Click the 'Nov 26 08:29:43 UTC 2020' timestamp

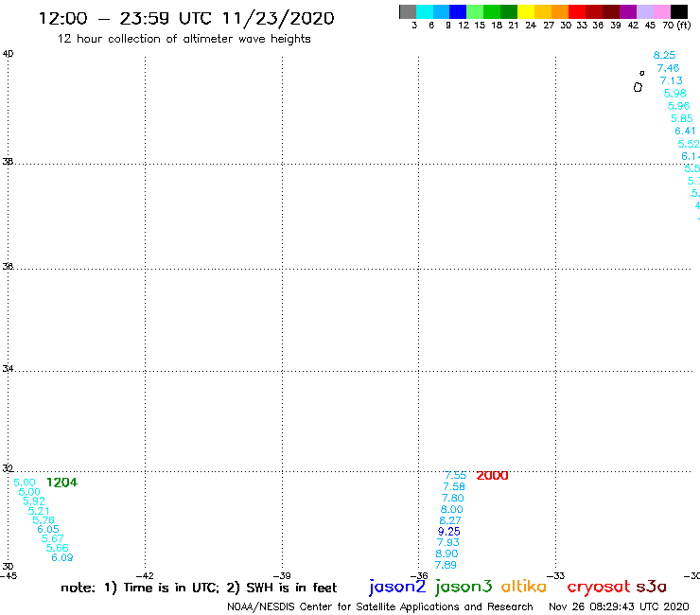coord(619,606)
